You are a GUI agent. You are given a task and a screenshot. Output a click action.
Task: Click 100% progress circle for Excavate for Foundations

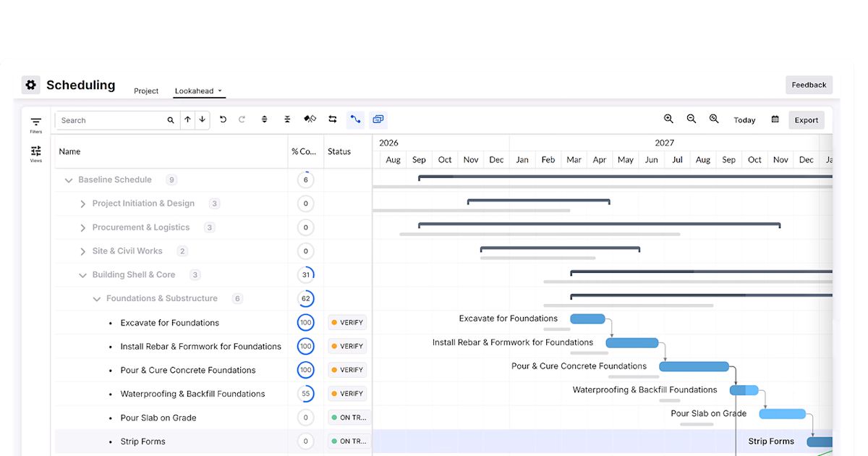pyautogui.click(x=306, y=323)
